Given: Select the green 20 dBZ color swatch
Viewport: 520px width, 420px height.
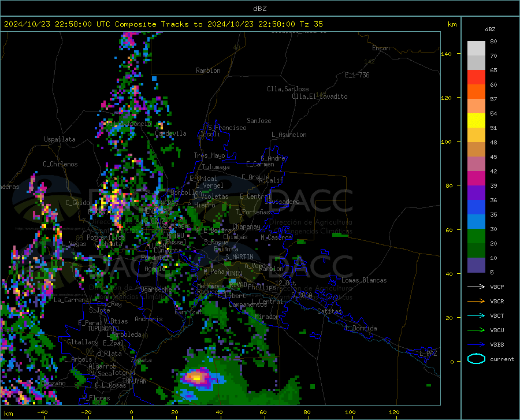Looking at the screenshot, I should coord(476,236).
